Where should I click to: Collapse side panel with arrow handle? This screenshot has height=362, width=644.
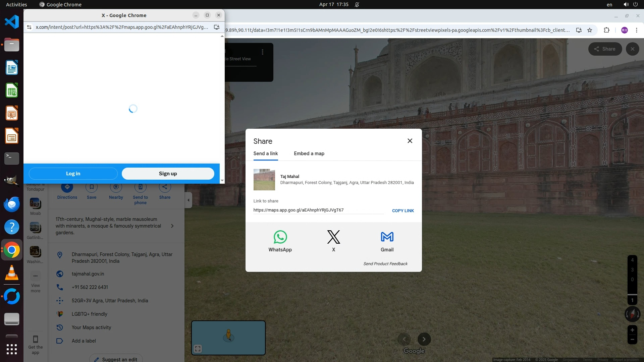[x=188, y=200]
